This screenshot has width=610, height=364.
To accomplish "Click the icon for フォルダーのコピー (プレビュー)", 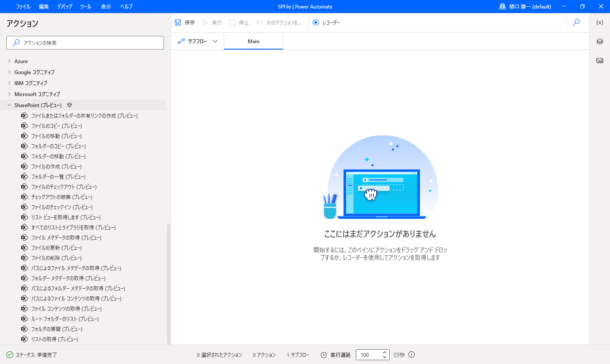I will click(x=25, y=146).
